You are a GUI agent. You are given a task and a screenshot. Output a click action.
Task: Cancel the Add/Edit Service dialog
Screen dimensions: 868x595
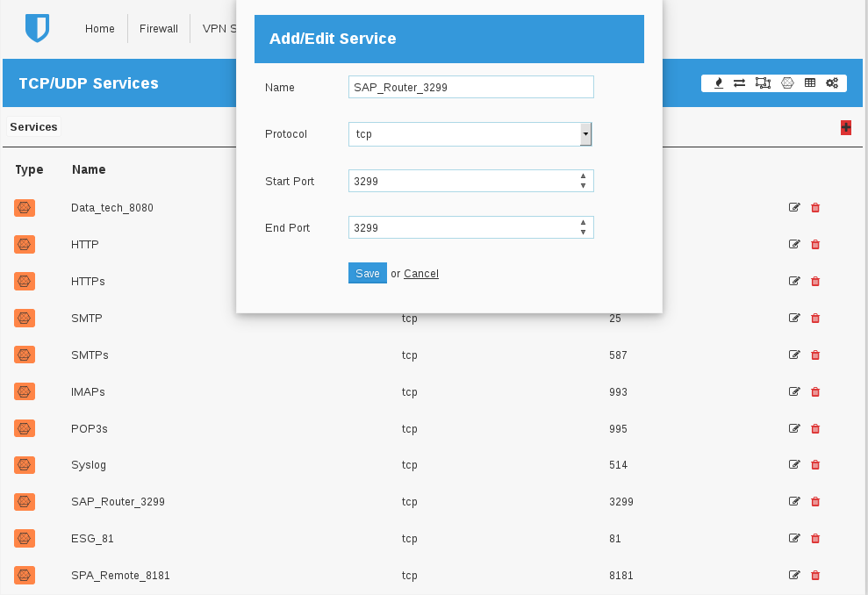click(x=421, y=274)
